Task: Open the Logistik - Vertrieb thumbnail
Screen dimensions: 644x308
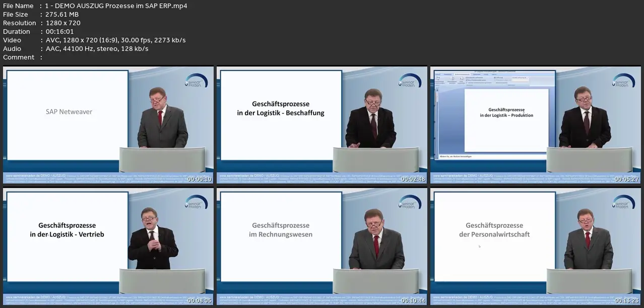Action: coord(108,247)
